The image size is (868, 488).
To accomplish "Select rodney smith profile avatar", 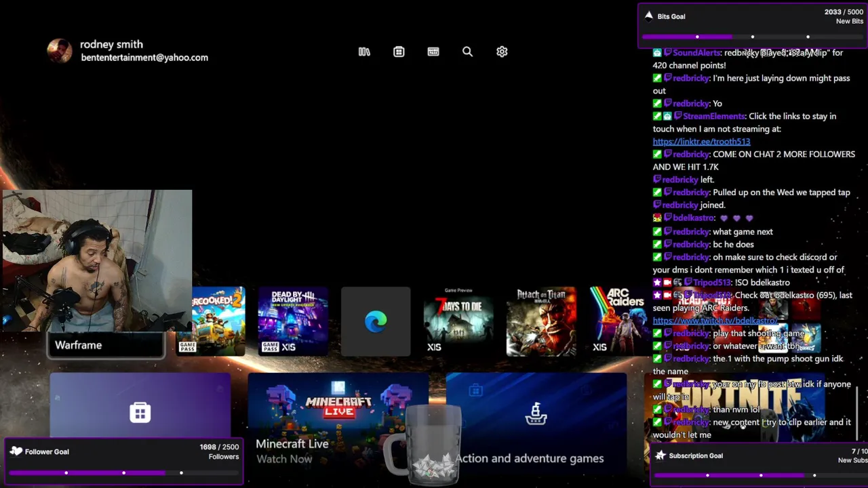I will point(60,51).
